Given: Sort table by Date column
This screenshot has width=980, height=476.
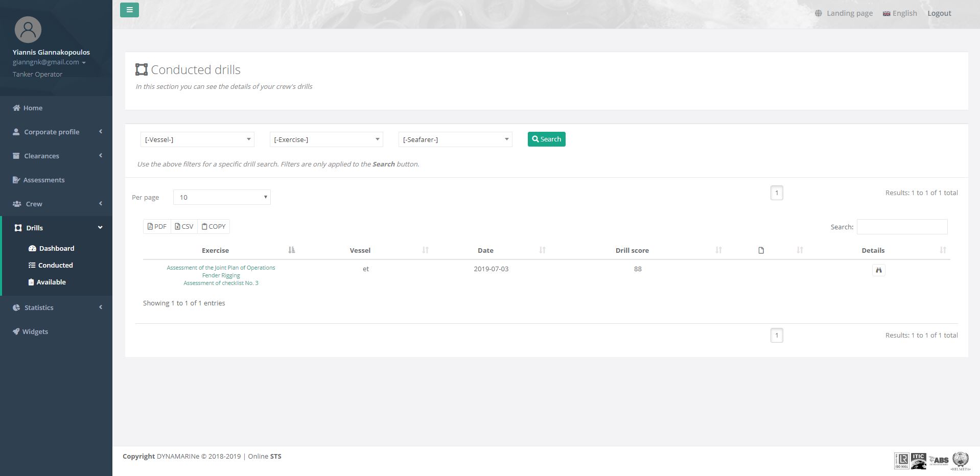Looking at the screenshot, I should 485,250.
